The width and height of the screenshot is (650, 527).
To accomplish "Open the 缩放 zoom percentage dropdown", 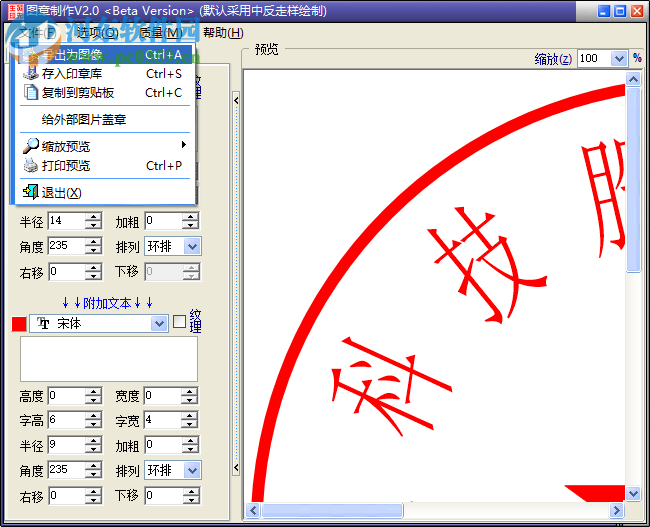I will (619, 58).
